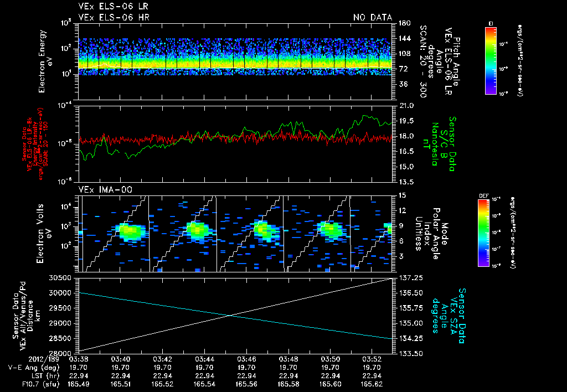This screenshot has height=392, width=567.
Task: Click the '03:50' time tick label
Action: (330, 359)
